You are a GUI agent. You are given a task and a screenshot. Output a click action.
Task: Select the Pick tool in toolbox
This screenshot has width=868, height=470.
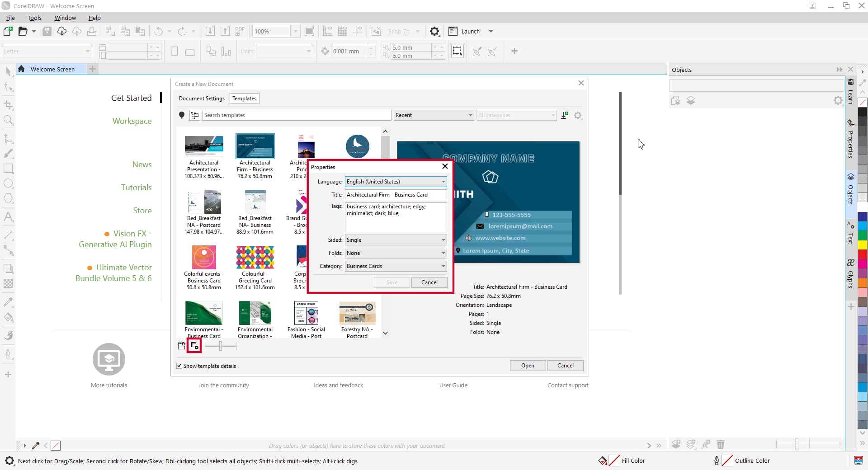tap(8, 71)
